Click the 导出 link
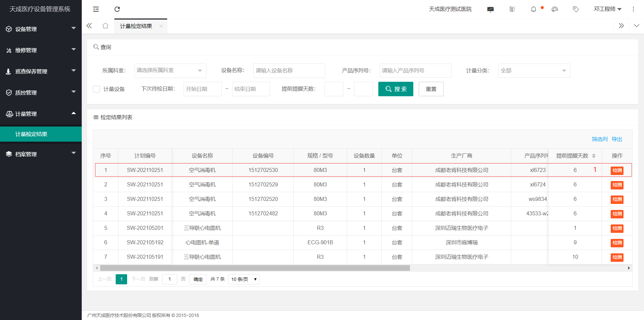 [617, 139]
